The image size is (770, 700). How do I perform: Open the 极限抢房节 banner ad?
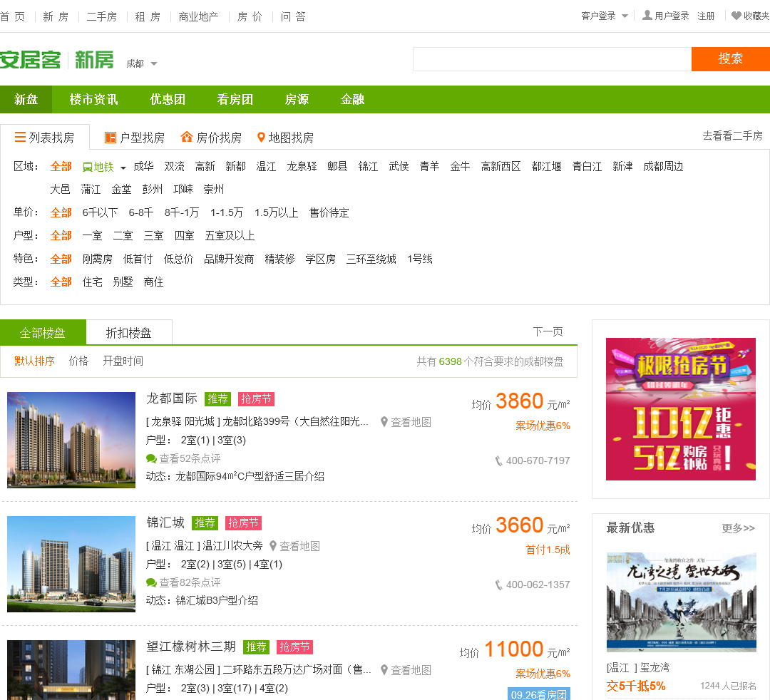(x=681, y=409)
